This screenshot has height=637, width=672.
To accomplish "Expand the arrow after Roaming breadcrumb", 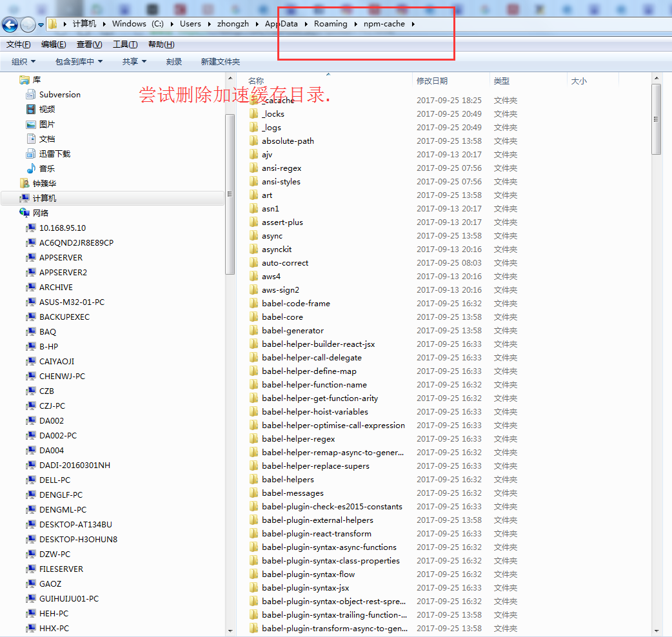I will [x=356, y=24].
